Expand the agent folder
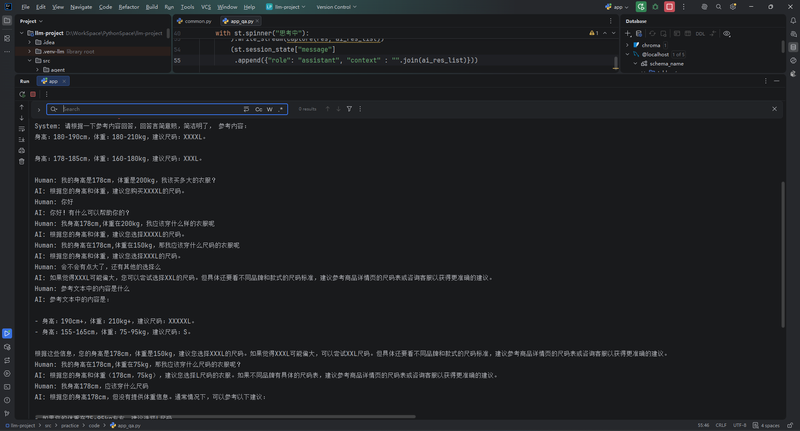Image resolution: width=800 pixels, height=431 pixels. (37, 70)
